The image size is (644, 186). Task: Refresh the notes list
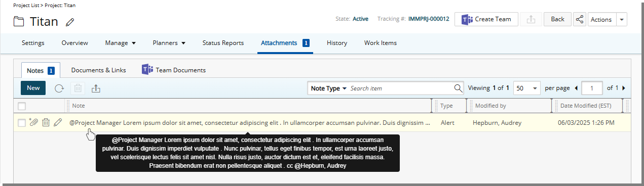point(59,88)
